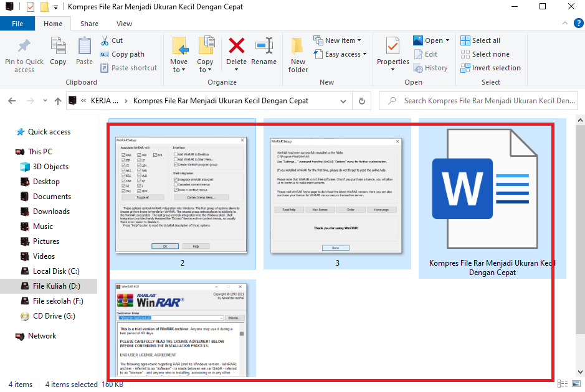Open Videos in the navigation pane
585x392 pixels.
pos(44,256)
